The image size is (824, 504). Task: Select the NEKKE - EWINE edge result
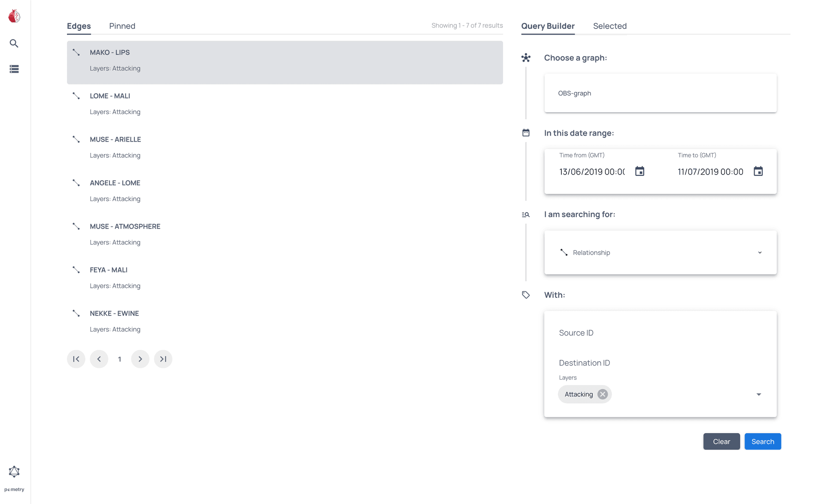point(114,313)
